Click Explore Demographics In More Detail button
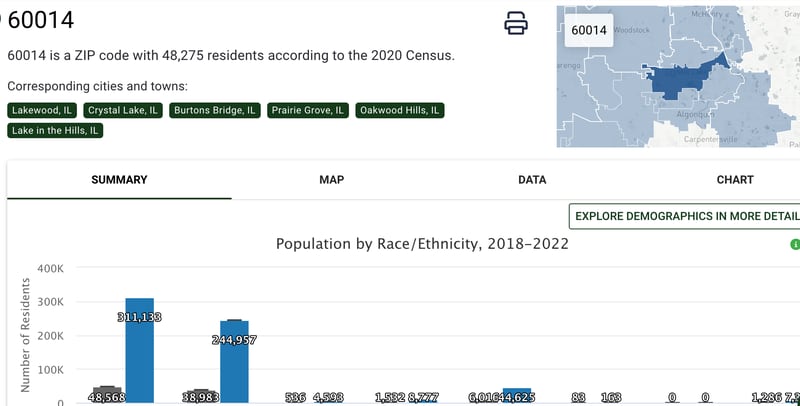 click(x=685, y=216)
